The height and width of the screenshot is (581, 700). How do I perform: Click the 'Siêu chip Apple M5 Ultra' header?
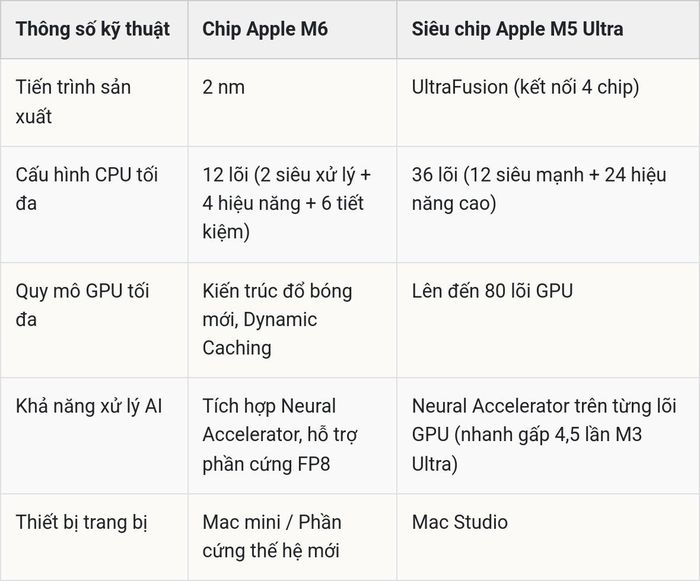point(517,29)
